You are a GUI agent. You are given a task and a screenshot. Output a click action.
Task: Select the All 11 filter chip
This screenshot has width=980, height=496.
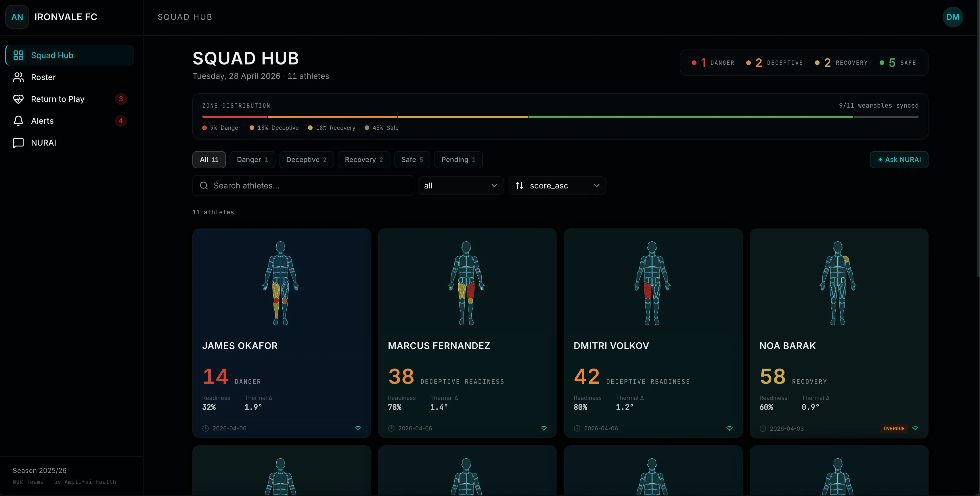pyautogui.click(x=209, y=159)
